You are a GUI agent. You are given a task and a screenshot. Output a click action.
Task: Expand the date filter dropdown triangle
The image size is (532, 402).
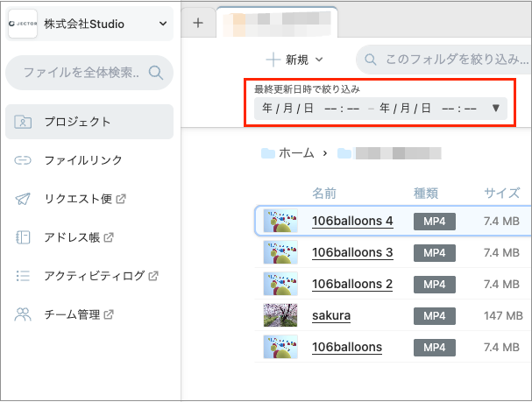point(496,109)
